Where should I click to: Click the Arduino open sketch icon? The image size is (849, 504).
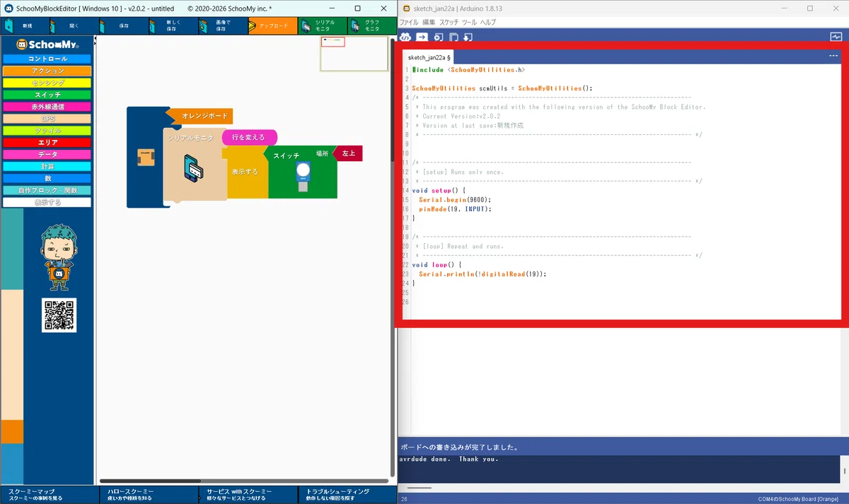454,37
